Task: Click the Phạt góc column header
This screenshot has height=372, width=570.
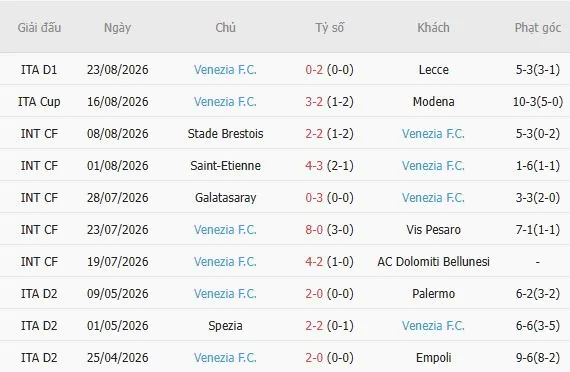Action: [538, 27]
